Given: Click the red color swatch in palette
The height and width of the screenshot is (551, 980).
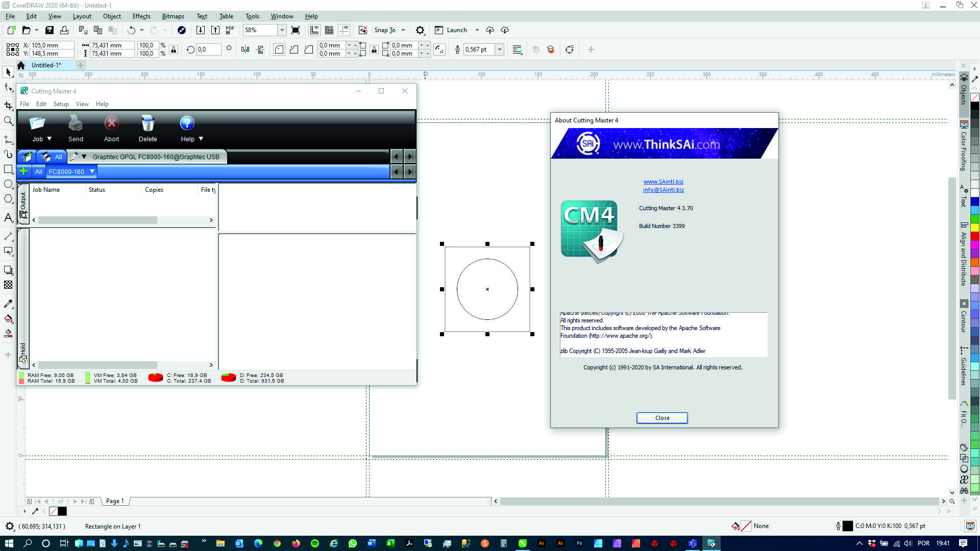Looking at the screenshot, I should pyautogui.click(x=975, y=236).
